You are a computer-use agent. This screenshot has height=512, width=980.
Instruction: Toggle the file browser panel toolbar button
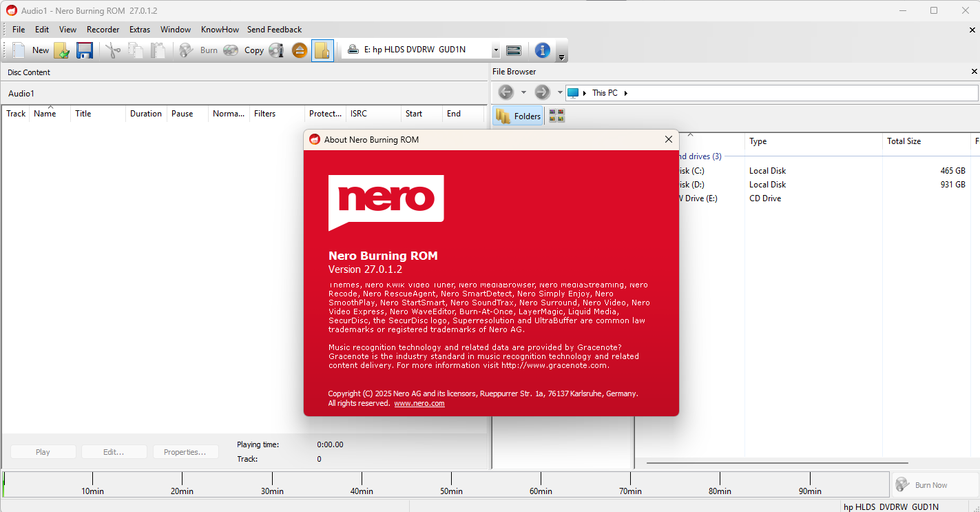pos(322,50)
